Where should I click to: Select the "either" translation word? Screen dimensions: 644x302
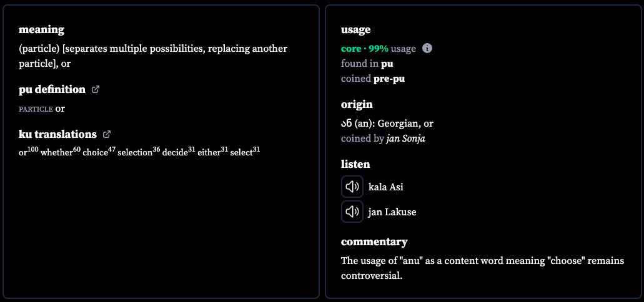click(209, 153)
